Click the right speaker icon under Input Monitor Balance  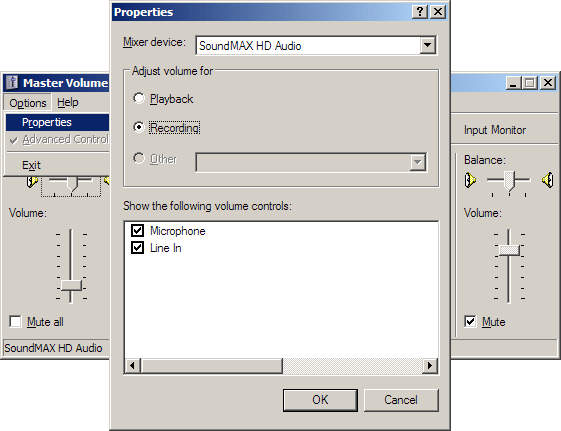click(x=548, y=180)
